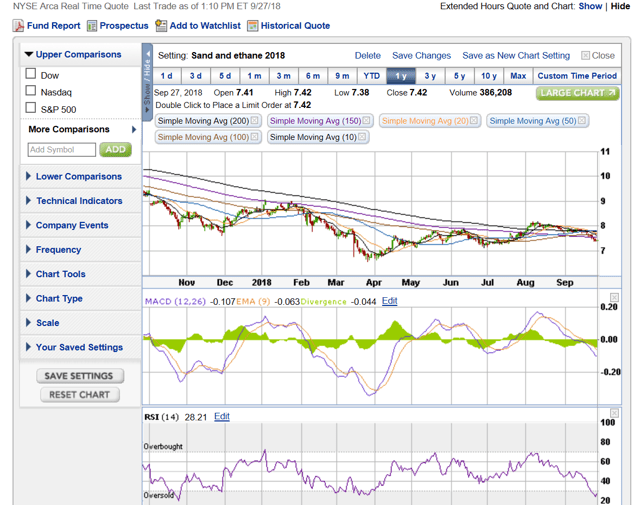Open Custom Time Period
The image size is (640, 505).
tap(577, 76)
